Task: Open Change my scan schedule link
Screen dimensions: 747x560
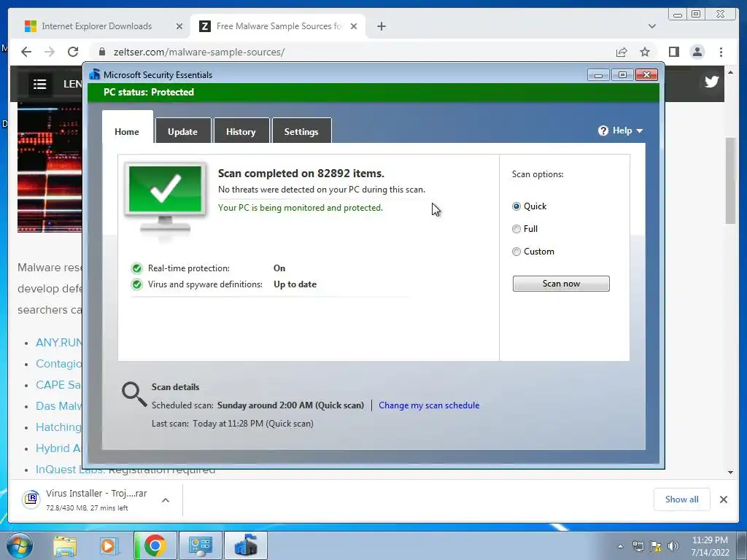Action: pos(429,405)
